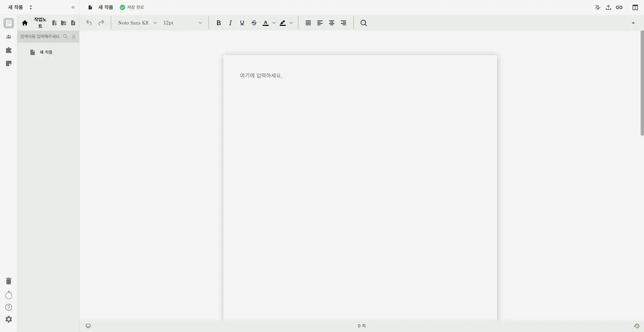644x332 pixels.
Task: Copy link with the chain icon
Action: tap(619, 7)
